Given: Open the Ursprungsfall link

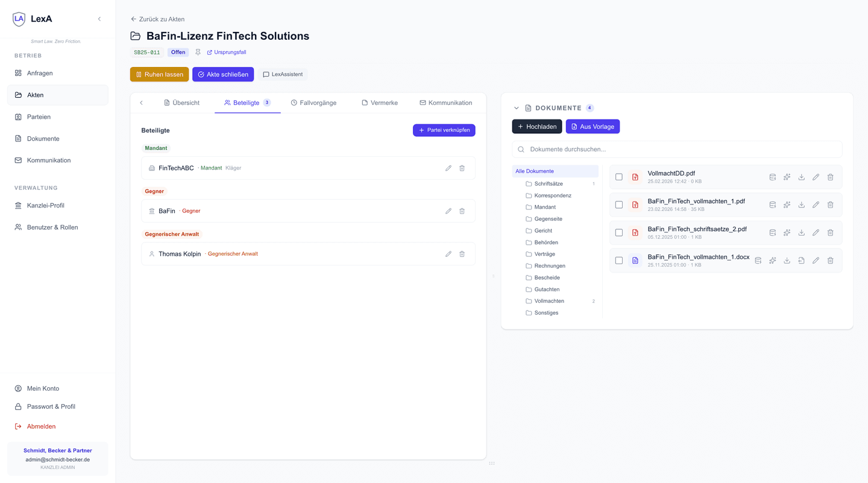Looking at the screenshot, I should (227, 52).
